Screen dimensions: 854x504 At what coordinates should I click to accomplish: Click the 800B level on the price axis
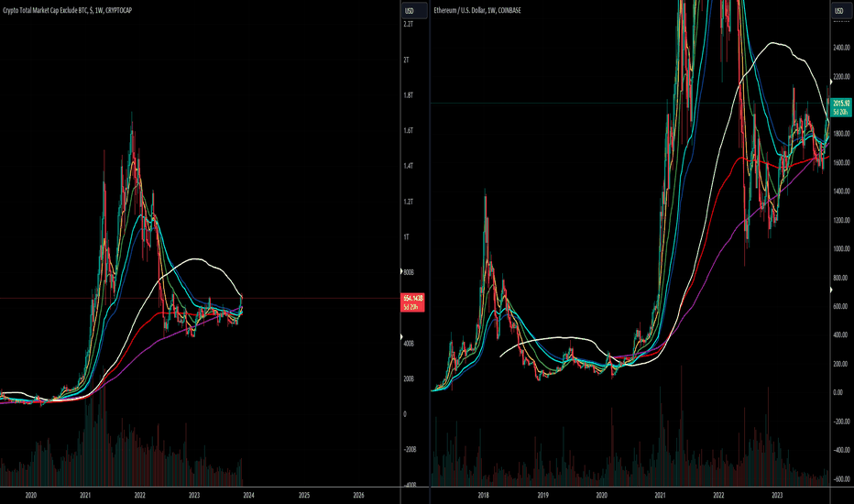(x=409, y=272)
